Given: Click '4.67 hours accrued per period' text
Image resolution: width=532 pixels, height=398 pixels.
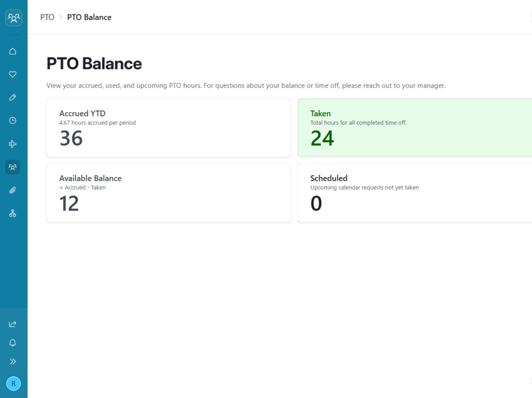Looking at the screenshot, I should [97, 123].
